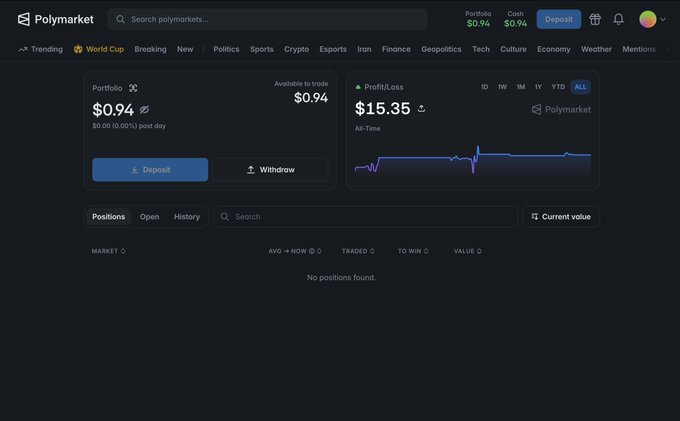Open the profile avatar menu
The height and width of the screenshot is (421, 680).
[x=647, y=20]
